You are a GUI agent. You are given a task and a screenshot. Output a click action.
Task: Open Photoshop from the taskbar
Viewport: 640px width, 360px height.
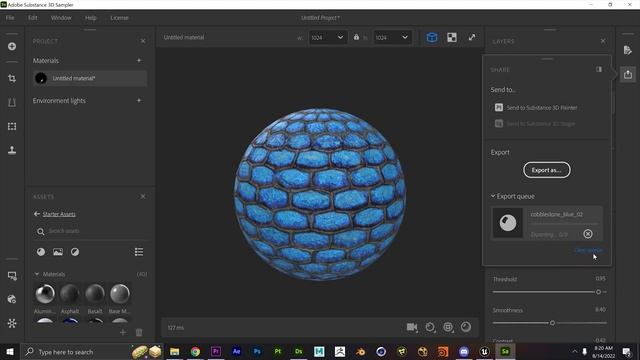[x=257, y=351]
